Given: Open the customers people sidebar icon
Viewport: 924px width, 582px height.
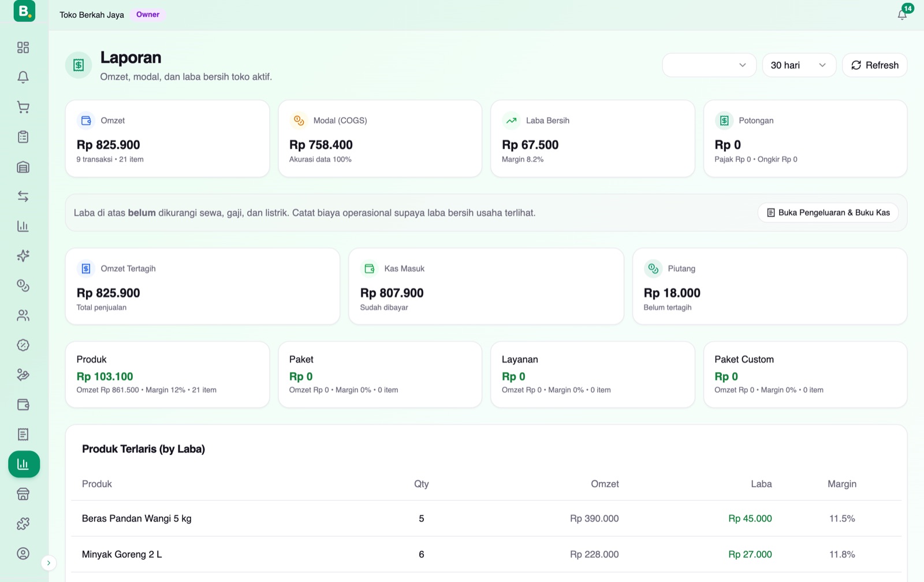Looking at the screenshot, I should pyautogui.click(x=23, y=316).
